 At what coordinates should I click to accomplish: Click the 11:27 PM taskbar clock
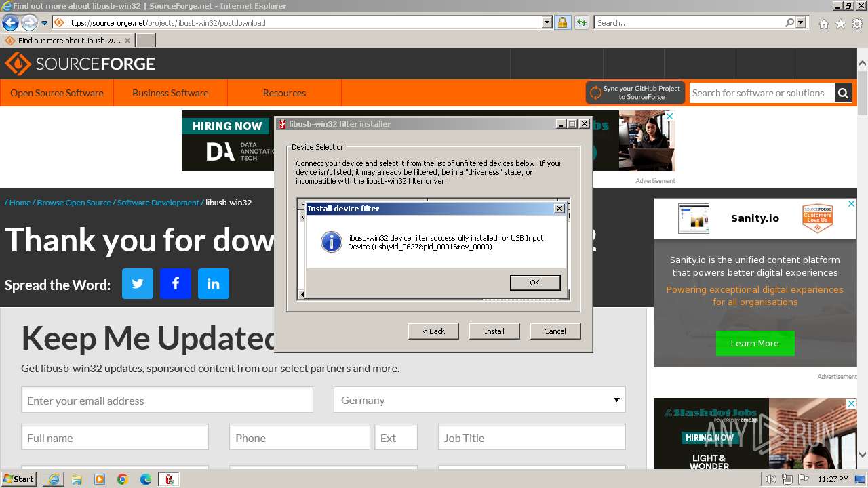833,479
